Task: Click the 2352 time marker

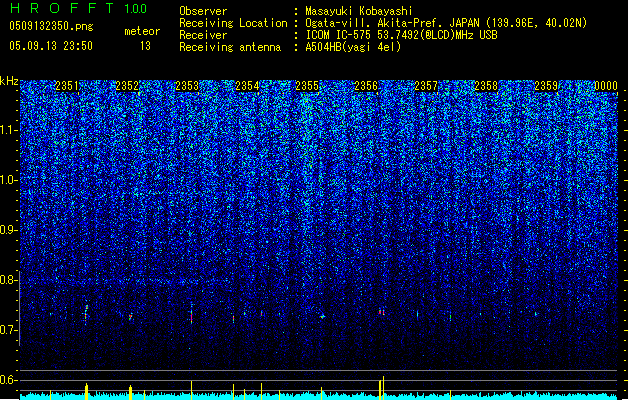Action: pos(127,86)
